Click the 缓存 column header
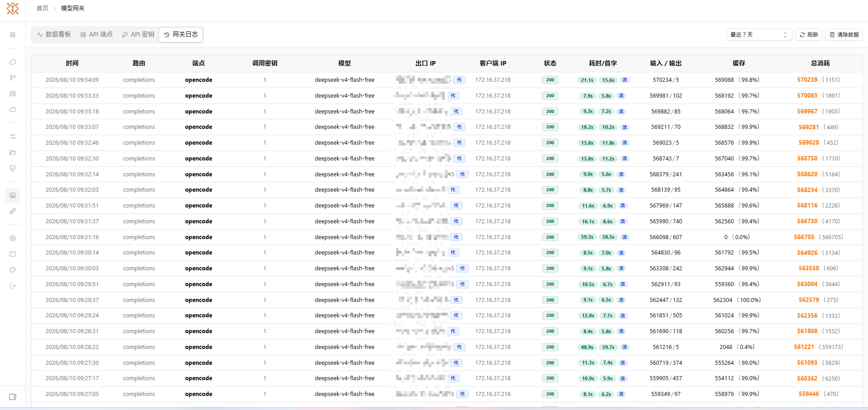This screenshot has width=868, height=410. [739, 63]
